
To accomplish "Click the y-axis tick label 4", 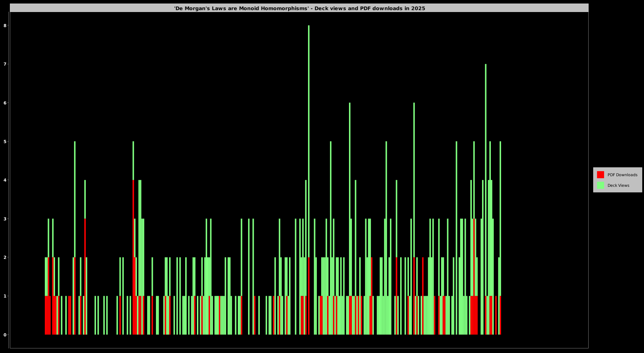I will coord(5,180).
